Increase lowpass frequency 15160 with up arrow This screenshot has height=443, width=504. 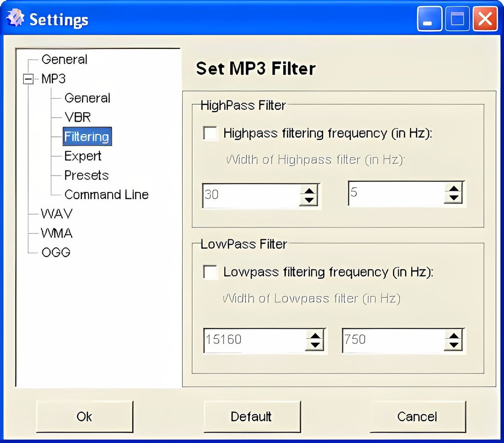[315, 336]
